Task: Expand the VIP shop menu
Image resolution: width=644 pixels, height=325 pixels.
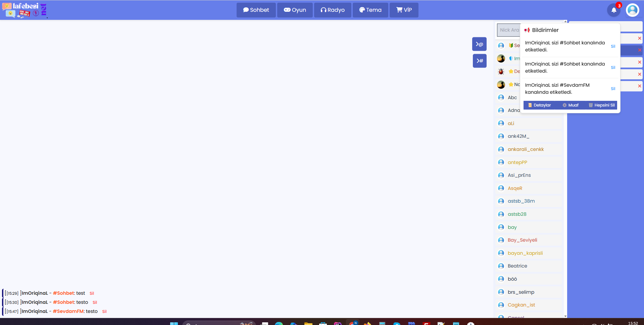Action: point(404,10)
